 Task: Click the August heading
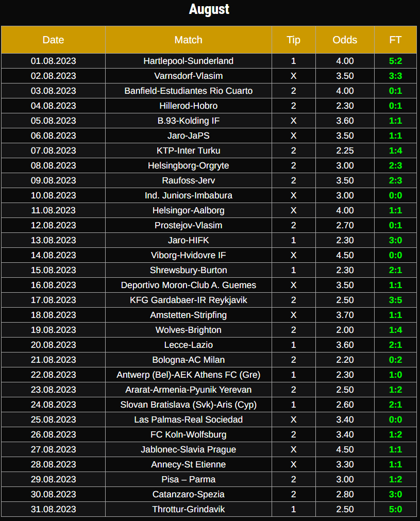tap(209, 9)
